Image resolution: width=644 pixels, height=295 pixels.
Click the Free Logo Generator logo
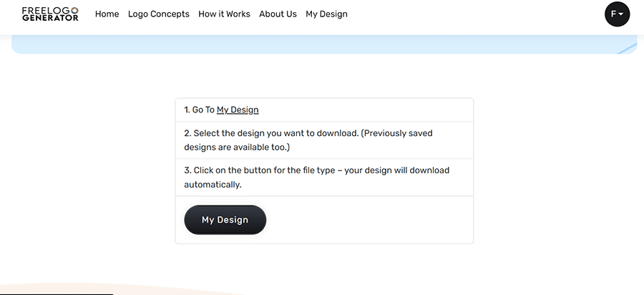tap(50, 14)
